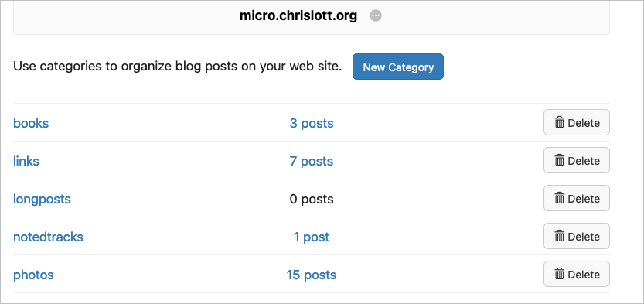The width and height of the screenshot is (644, 304).
Task: Delete the books category
Action: [577, 122]
